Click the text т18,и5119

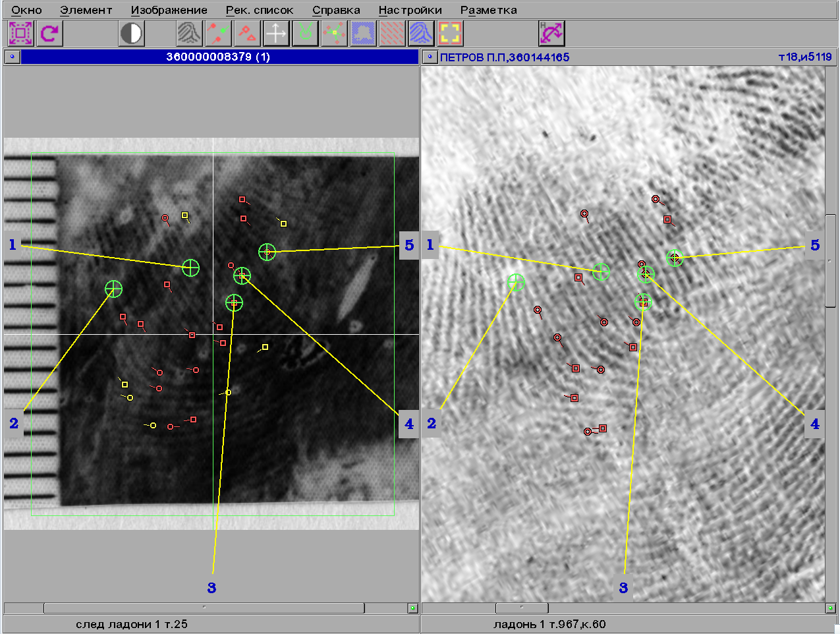tap(805, 57)
